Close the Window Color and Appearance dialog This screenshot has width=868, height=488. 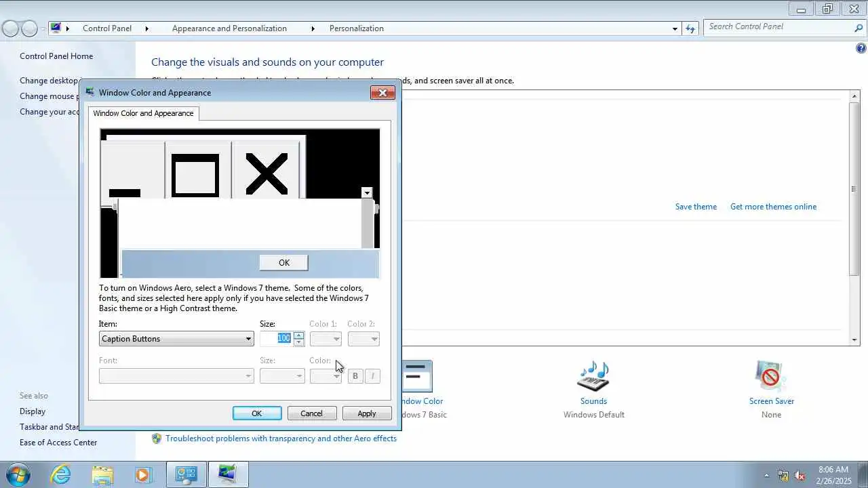(x=382, y=93)
